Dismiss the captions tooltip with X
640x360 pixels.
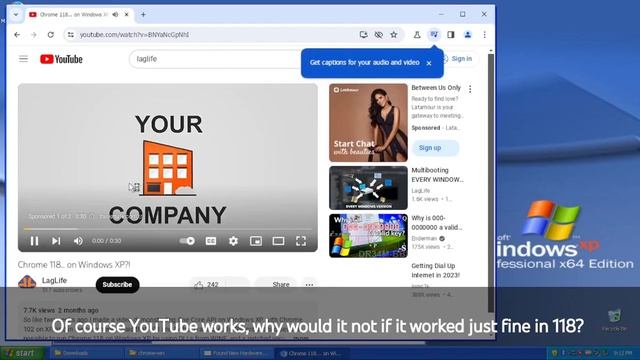[429, 63]
